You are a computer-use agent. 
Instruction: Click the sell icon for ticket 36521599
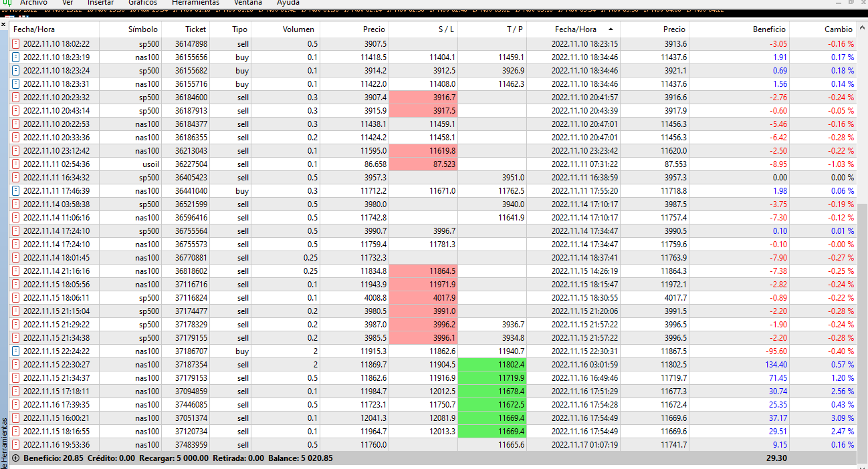[16, 204]
